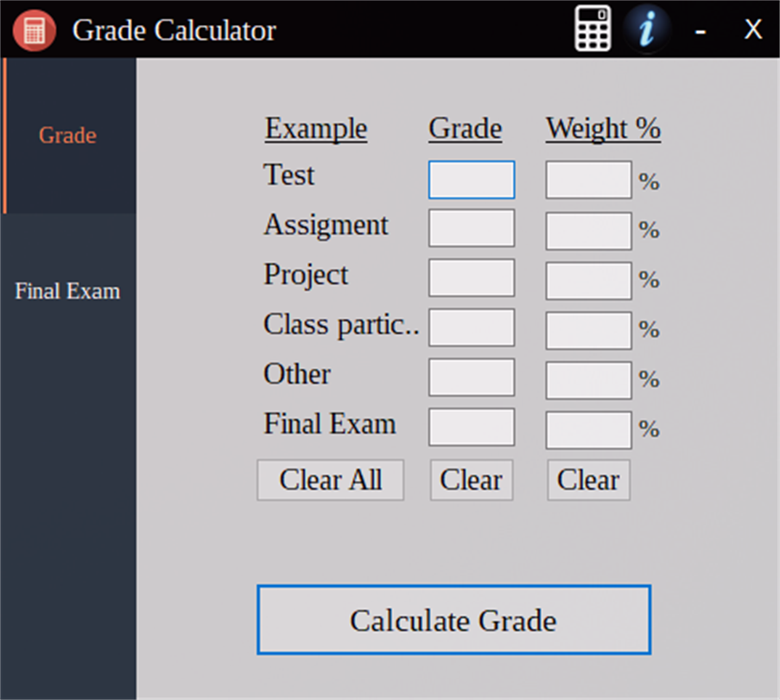The width and height of the screenshot is (780, 700).
Task: Focus the Final Exam weight field
Action: 588,430
